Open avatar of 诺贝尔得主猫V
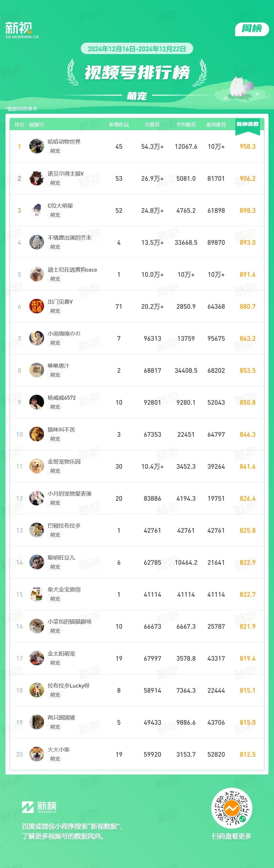The height and width of the screenshot is (868, 274). [36, 178]
